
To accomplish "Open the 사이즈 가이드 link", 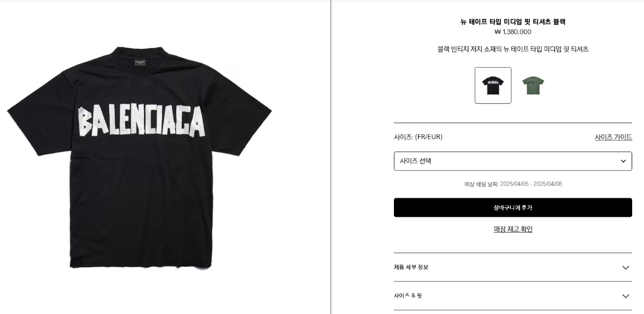I will point(613,137).
